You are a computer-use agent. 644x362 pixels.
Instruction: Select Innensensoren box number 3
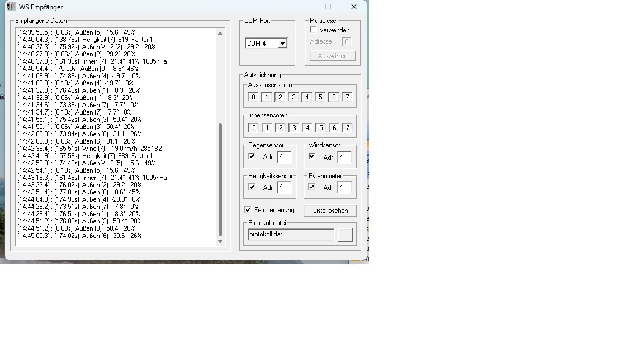pos(293,128)
